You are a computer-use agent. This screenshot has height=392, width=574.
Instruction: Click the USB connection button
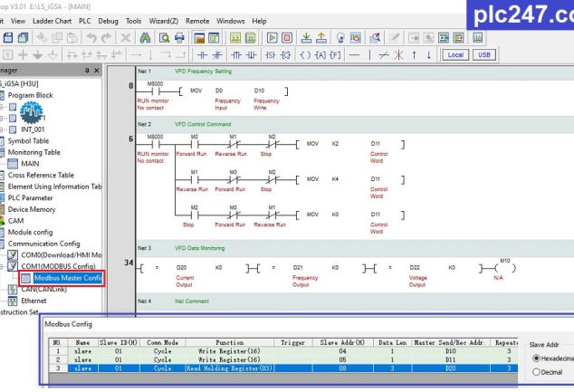click(x=484, y=55)
